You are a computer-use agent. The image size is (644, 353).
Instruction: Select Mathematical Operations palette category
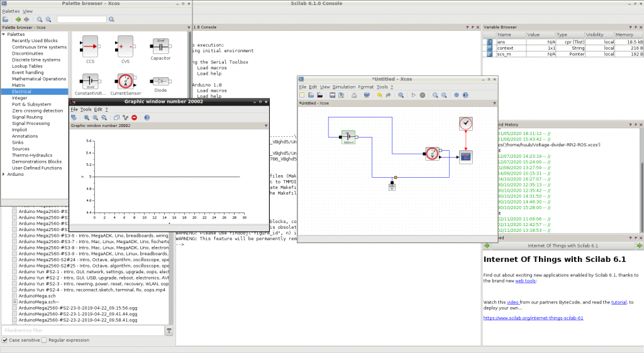(39, 79)
